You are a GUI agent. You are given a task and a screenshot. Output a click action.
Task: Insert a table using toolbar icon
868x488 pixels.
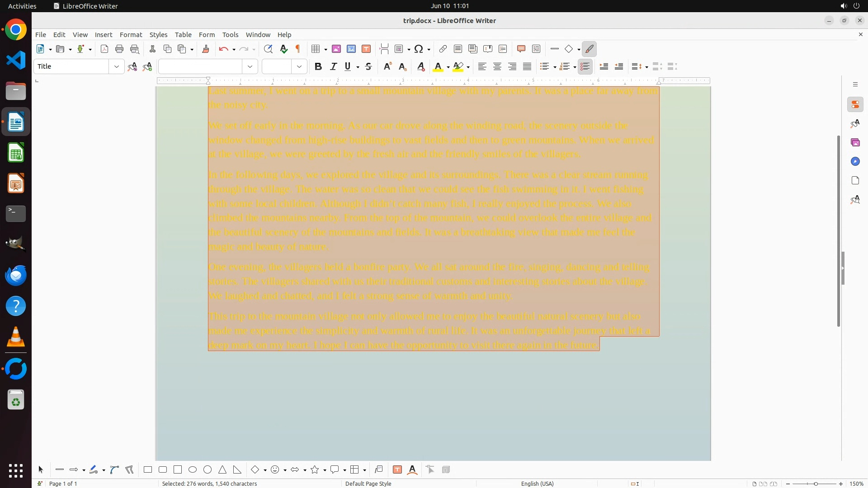pos(316,49)
